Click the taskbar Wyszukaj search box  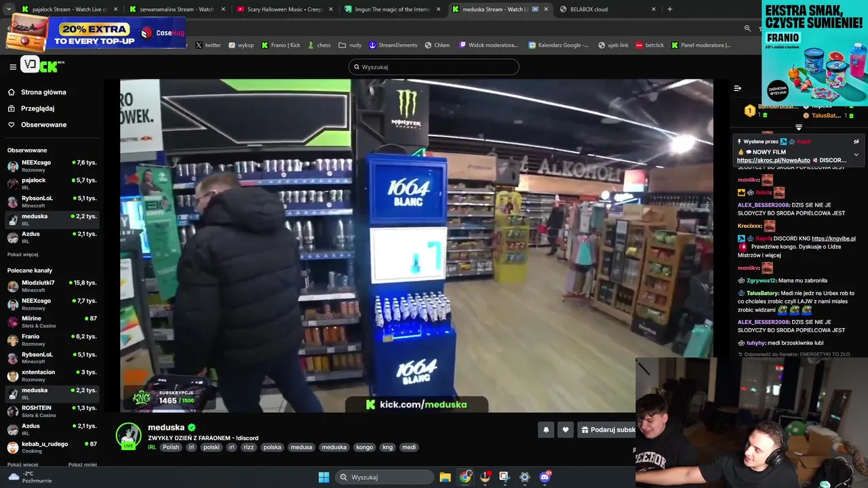pos(385,477)
